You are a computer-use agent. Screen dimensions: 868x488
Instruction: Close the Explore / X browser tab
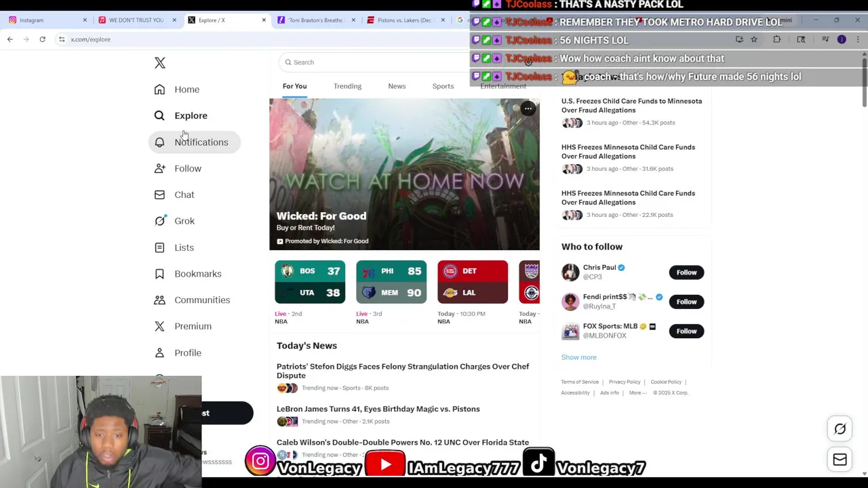pos(264,20)
